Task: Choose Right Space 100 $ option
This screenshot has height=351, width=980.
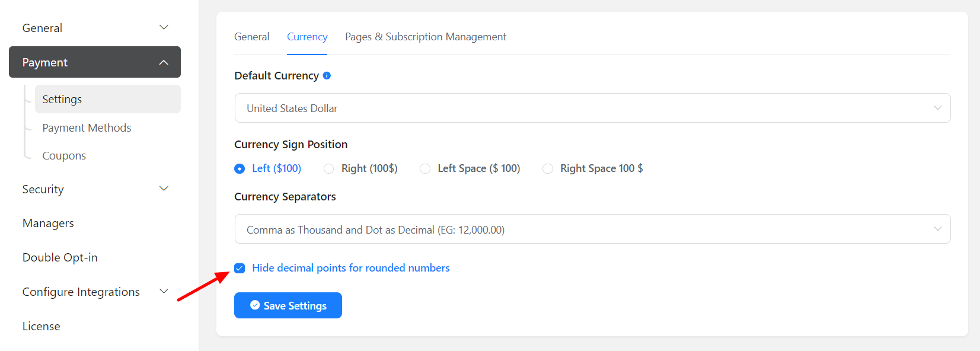Action: click(x=548, y=169)
